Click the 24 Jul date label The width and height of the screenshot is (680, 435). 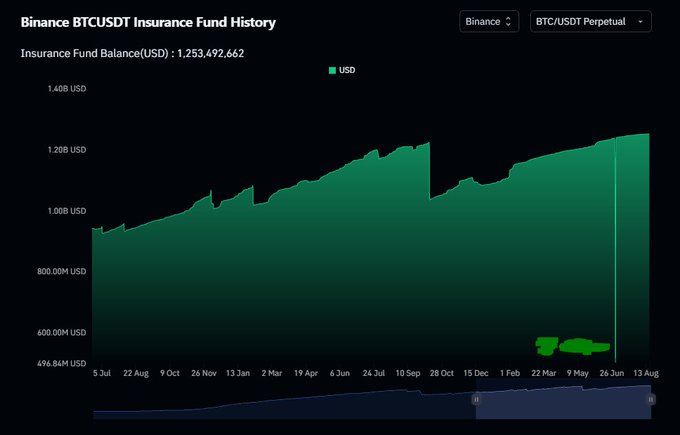click(x=373, y=373)
